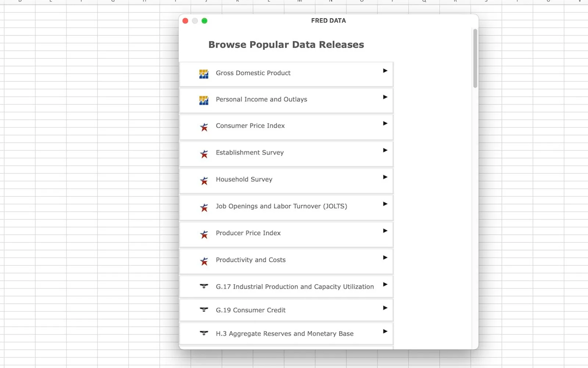Choose the Household Survey release

tap(286, 181)
